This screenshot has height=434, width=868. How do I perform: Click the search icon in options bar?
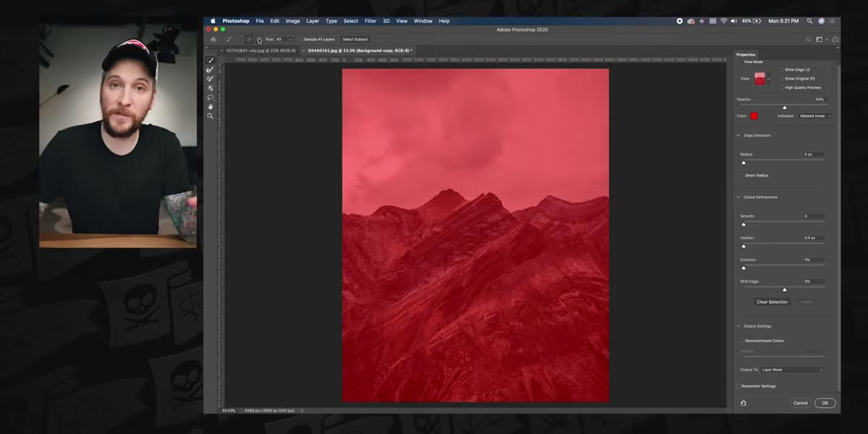[x=809, y=39]
